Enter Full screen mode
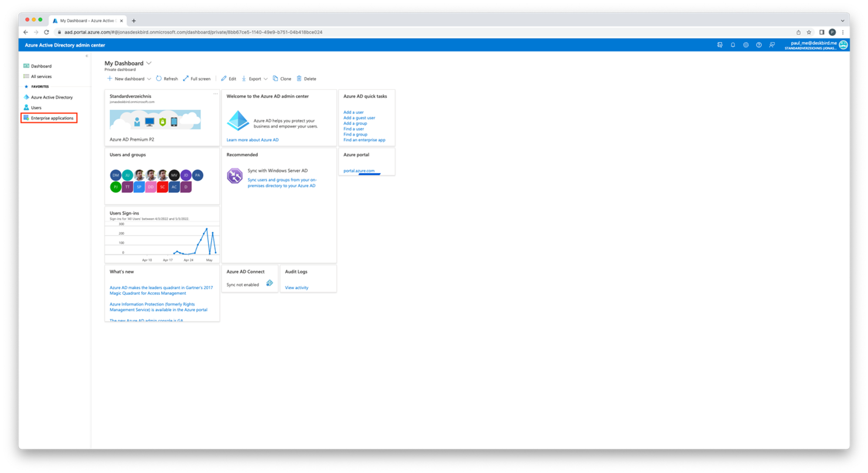Viewport: 868px width, 473px height. tap(197, 79)
